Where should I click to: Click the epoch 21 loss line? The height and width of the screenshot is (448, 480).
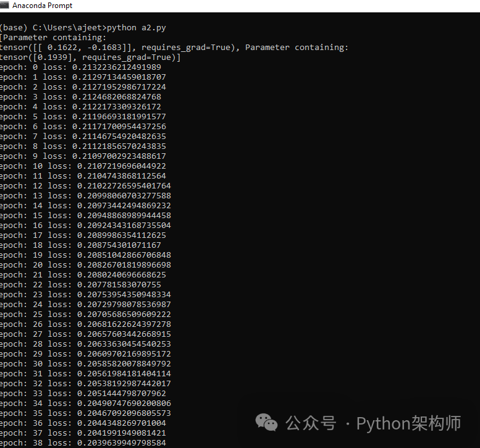point(83,275)
